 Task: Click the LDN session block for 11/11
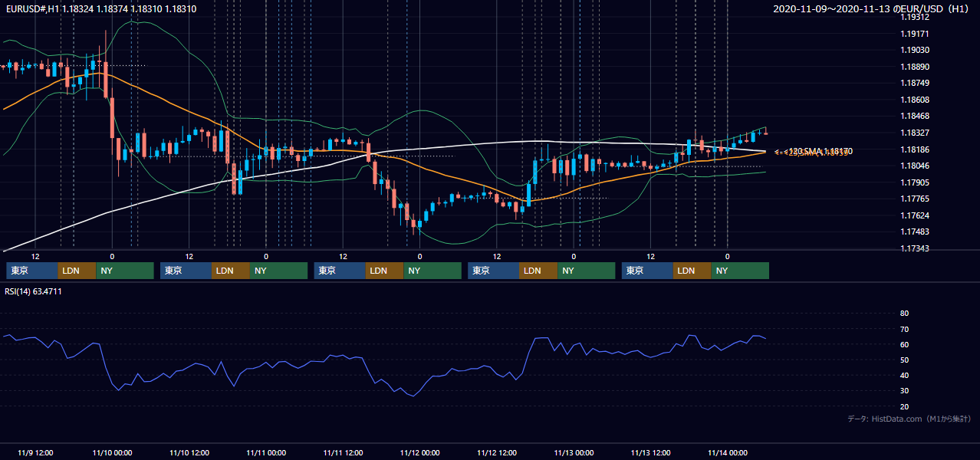coord(386,271)
